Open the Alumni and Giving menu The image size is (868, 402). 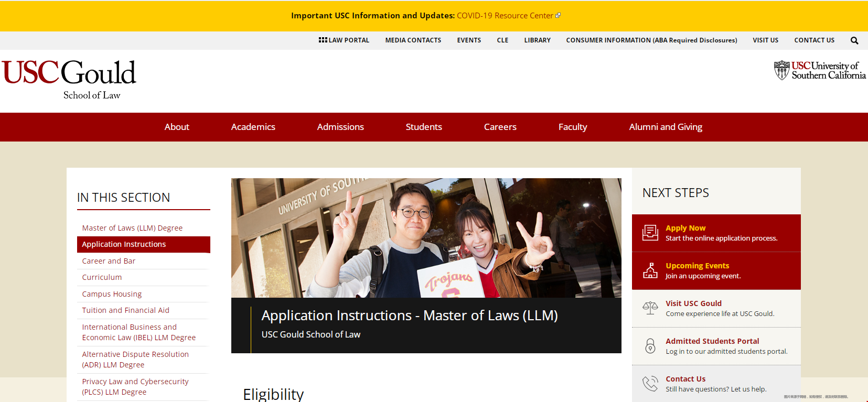pyautogui.click(x=666, y=127)
